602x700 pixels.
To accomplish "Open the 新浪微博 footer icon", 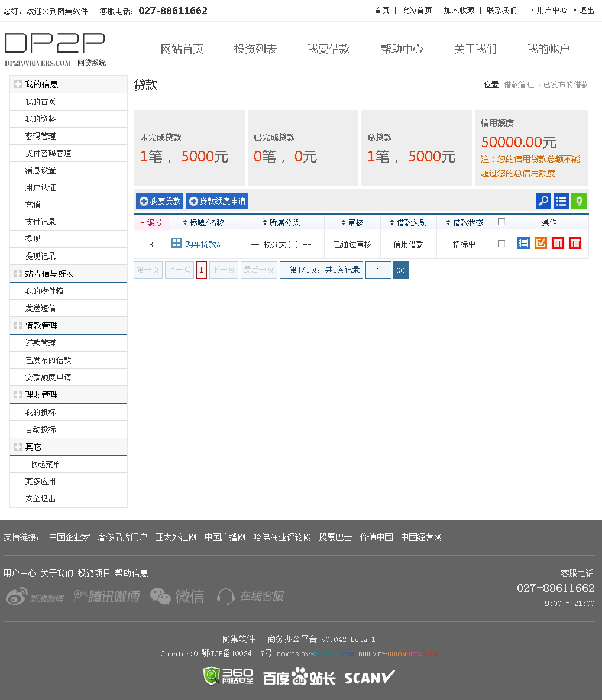I will (35, 597).
